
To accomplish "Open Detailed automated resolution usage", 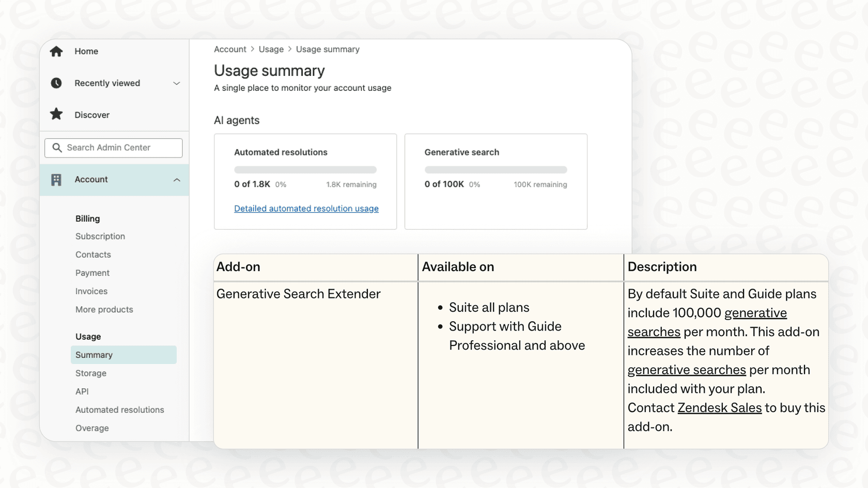I will point(306,209).
